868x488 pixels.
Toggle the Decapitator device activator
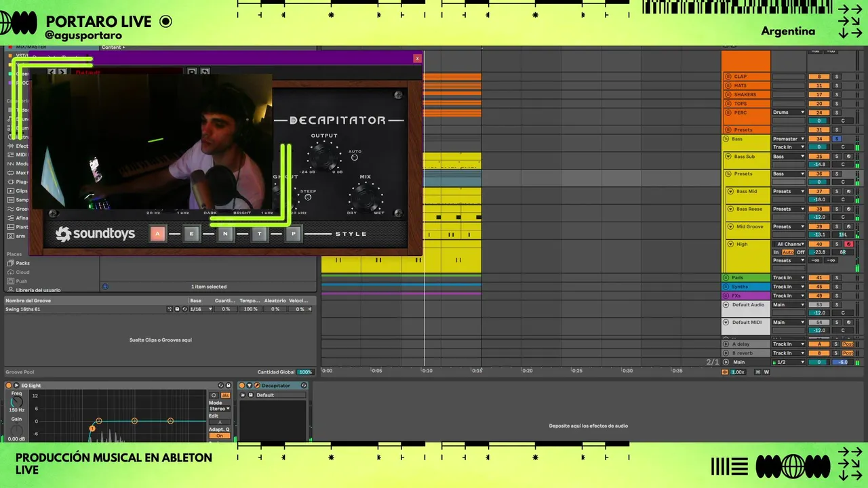tap(242, 386)
